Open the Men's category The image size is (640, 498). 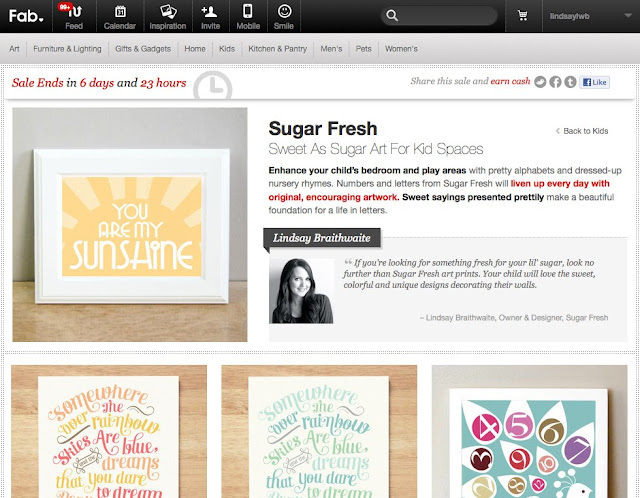click(x=331, y=49)
